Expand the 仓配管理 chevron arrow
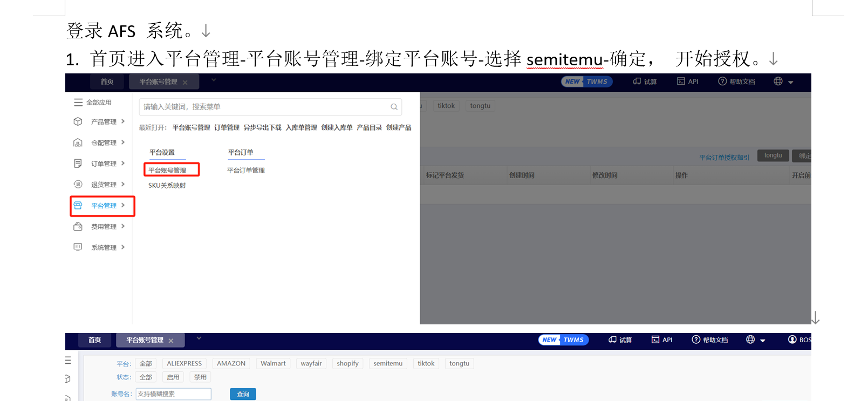Viewport: 868px width, 401px height. click(x=123, y=142)
